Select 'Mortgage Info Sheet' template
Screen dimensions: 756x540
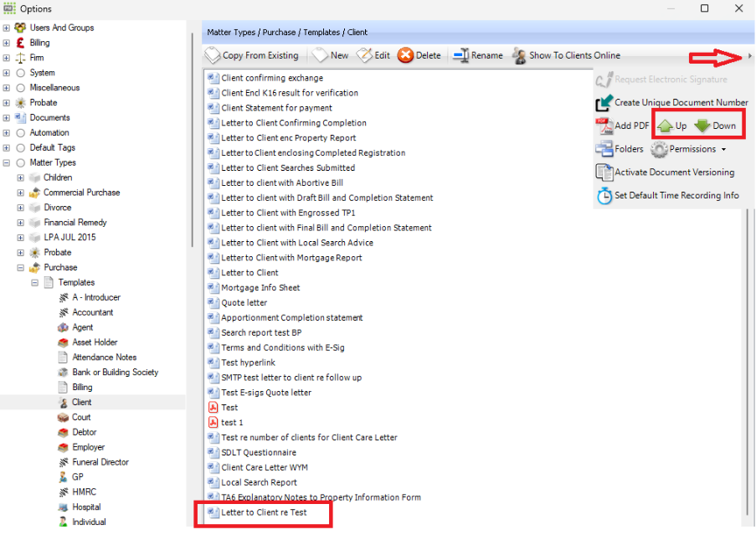[x=260, y=288]
